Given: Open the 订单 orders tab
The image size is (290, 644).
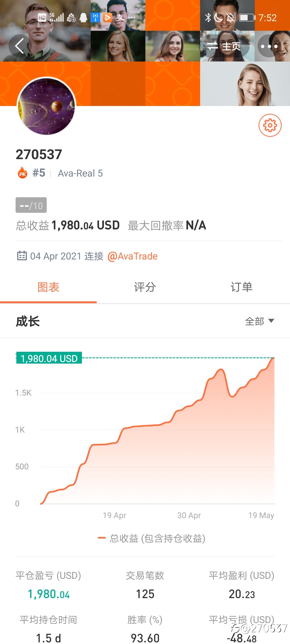Looking at the screenshot, I should (242, 287).
